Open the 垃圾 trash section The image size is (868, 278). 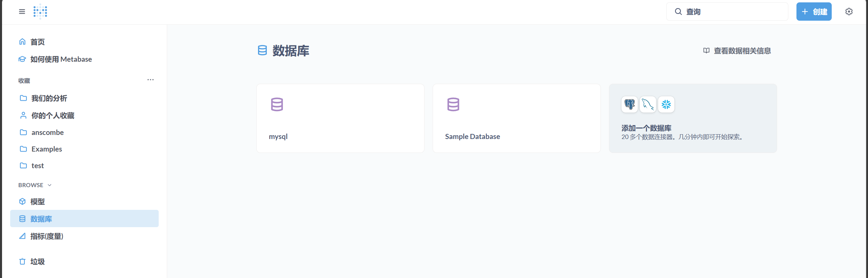[37, 261]
